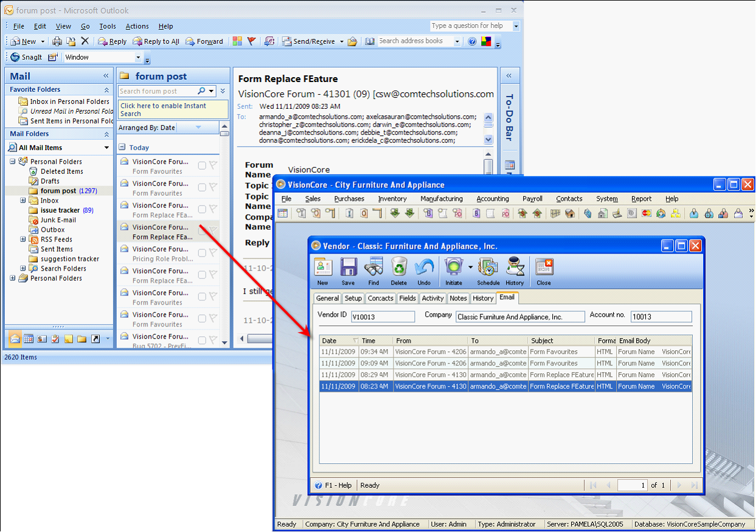Click Help question mark icon in Outlook toolbar
756x532 pixels.
[x=472, y=41]
